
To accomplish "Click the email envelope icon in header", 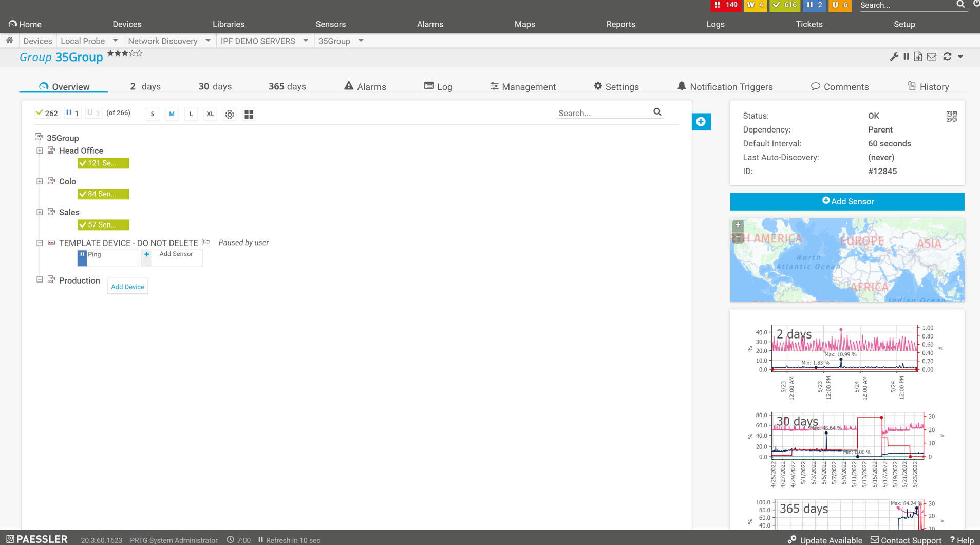I will coord(932,57).
